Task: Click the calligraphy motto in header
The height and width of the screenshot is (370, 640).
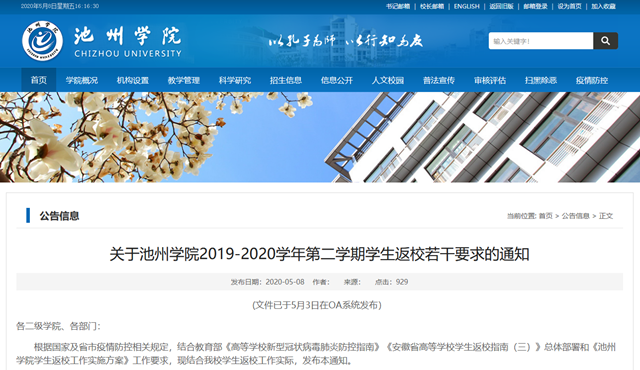Action: 346,40
